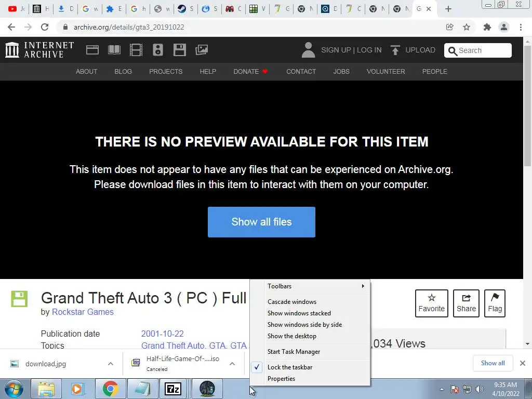
Task: Open the Chrome extensions puzzle icon
Action: [x=487, y=27]
